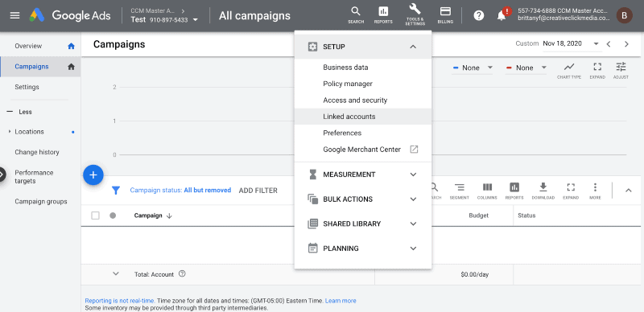Select Policy manager menu item
The image size is (644, 312).
click(363, 84)
